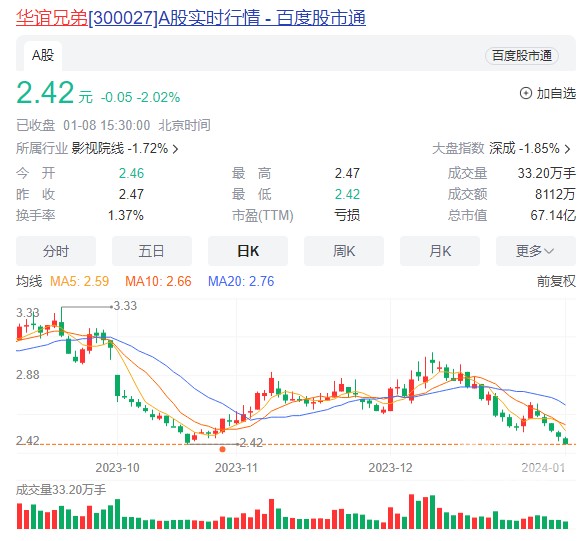
Task: Click the orange dot below the chart
Action: (222, 449)
